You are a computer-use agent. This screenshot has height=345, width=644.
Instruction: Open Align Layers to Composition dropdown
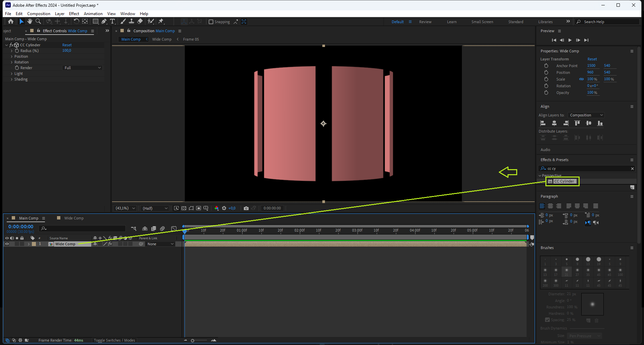coord(586,115)
